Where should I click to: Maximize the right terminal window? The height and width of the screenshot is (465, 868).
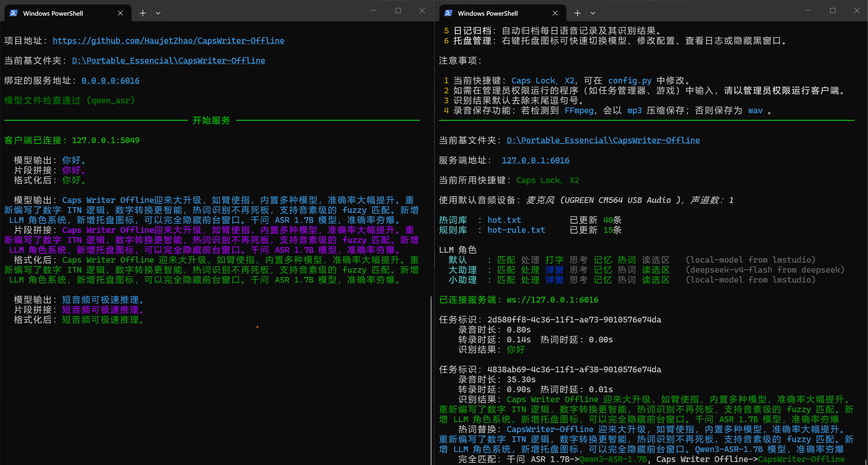tap(833, 11)
